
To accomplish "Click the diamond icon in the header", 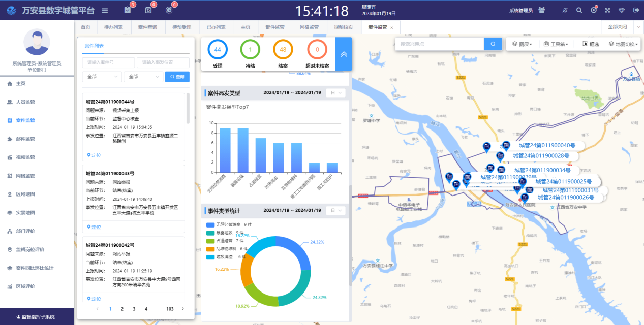I will (x=622, y=10).
